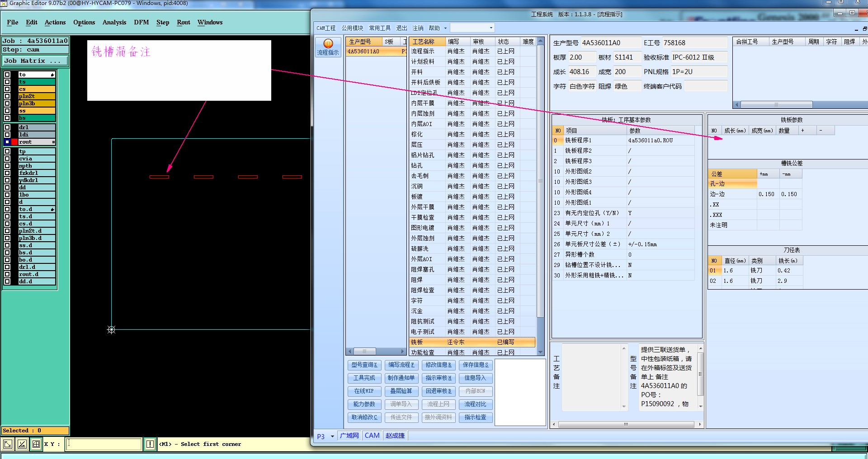Image resolution: width=868 pixels, height=459 pixels.
Task: Toggle the checkbox for layer ts
Action: click(x=7, y=82)
